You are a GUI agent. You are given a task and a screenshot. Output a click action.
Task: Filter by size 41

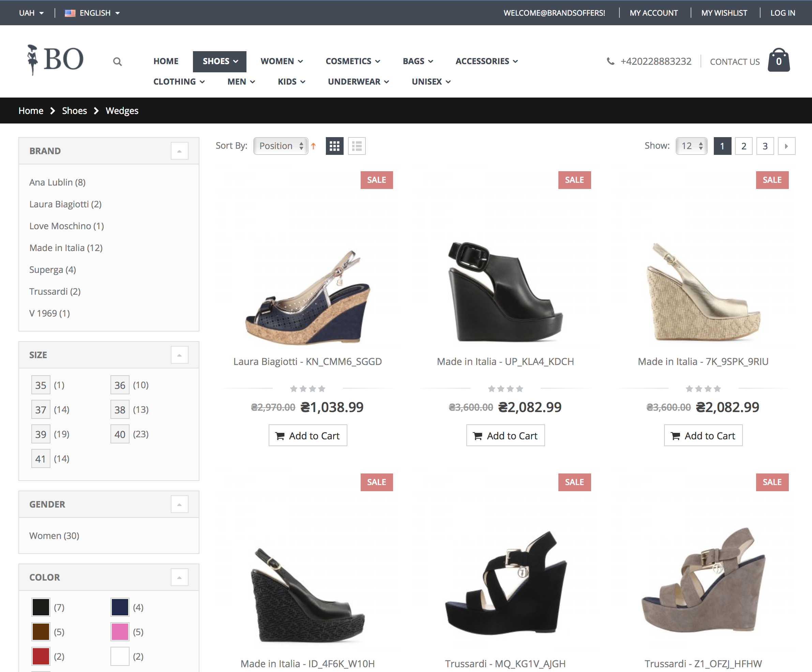(x=41, y=458)
